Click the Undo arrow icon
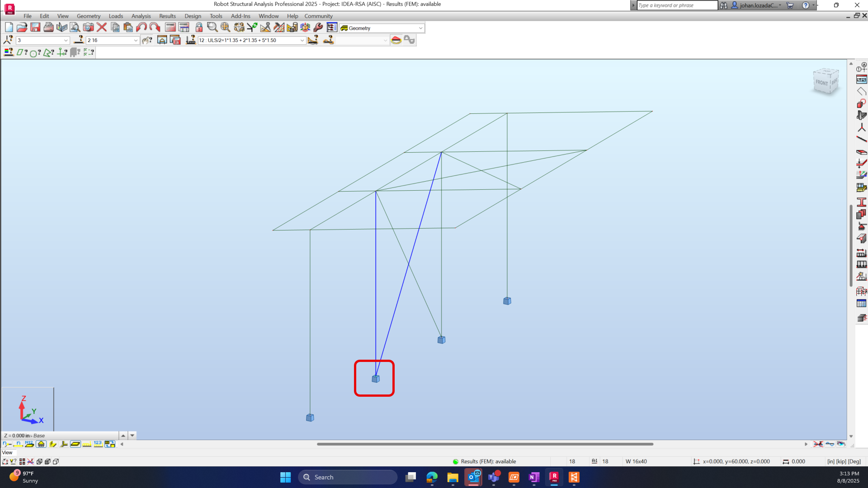 click(141, 28)
